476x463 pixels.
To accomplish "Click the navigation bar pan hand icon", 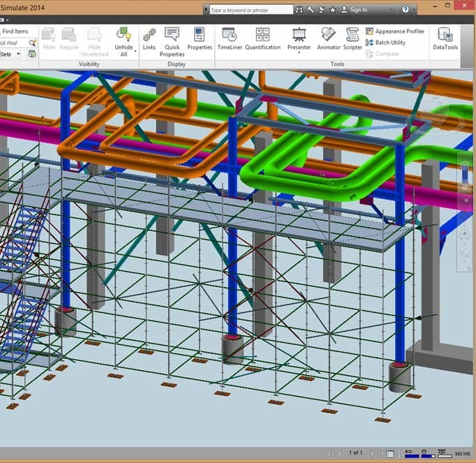I will pyautogui.click(x=464, y=185).
